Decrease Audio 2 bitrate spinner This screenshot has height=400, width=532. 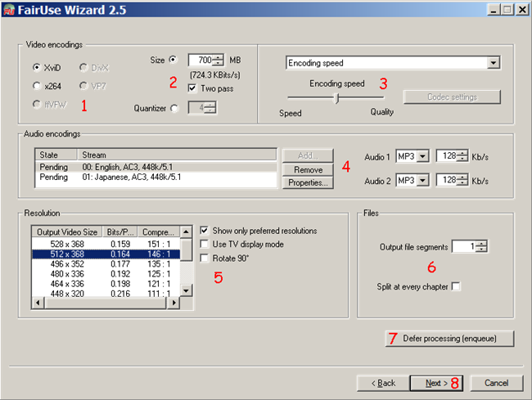click(462, 183)
